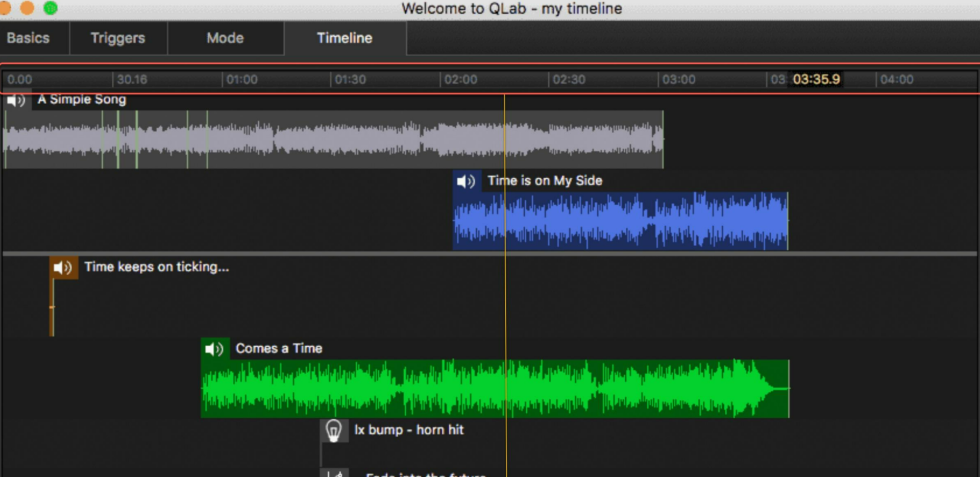Switch to the Triggers tab
The image size is (980, 477).
point(118,38)
